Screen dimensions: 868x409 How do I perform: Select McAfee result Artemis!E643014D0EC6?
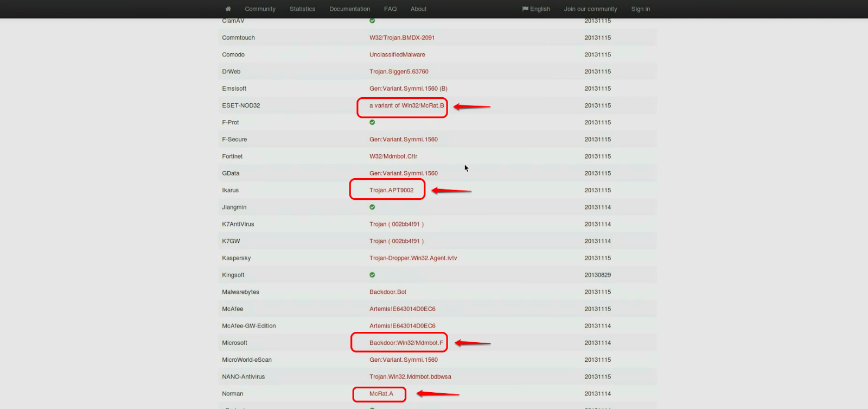403,309
